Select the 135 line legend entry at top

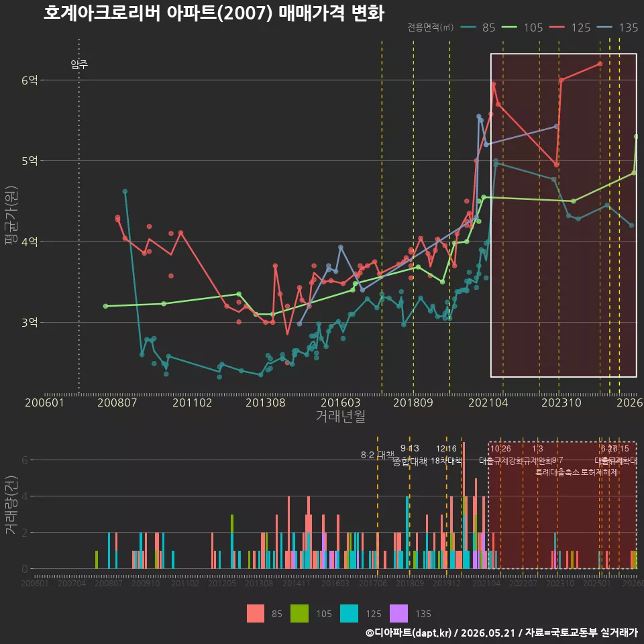pyautogui.click(x=618, y=28)
